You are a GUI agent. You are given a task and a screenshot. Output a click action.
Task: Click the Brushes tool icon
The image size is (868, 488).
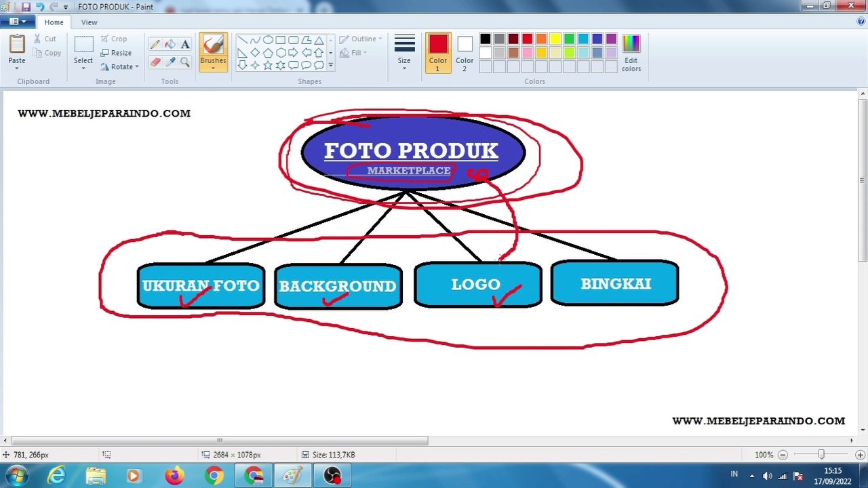coord(213,45)
